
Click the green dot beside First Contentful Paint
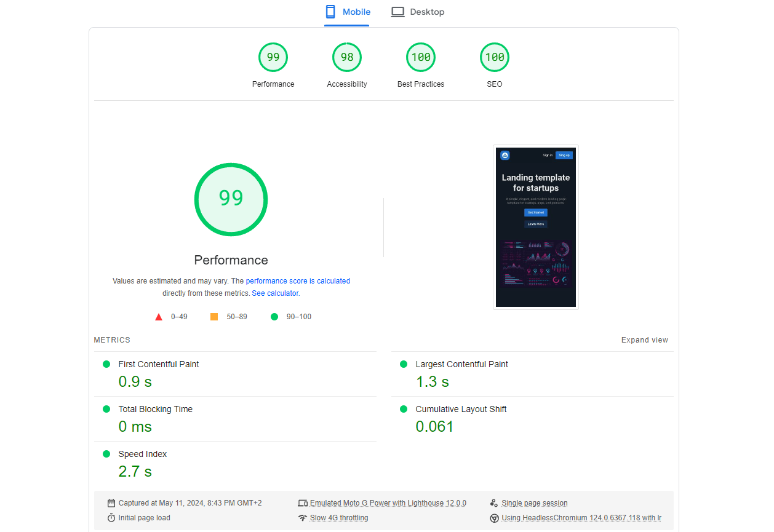pyautogui.click(x=106, y=364)
